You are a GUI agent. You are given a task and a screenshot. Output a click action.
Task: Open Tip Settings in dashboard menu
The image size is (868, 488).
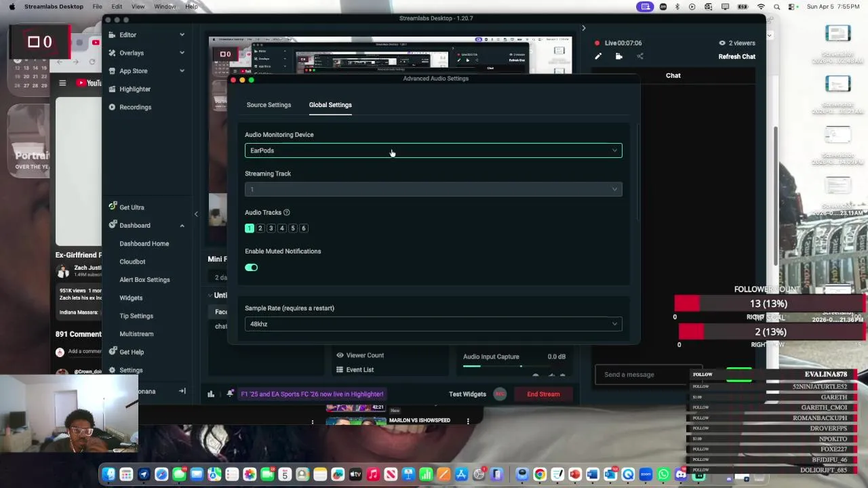136,316
